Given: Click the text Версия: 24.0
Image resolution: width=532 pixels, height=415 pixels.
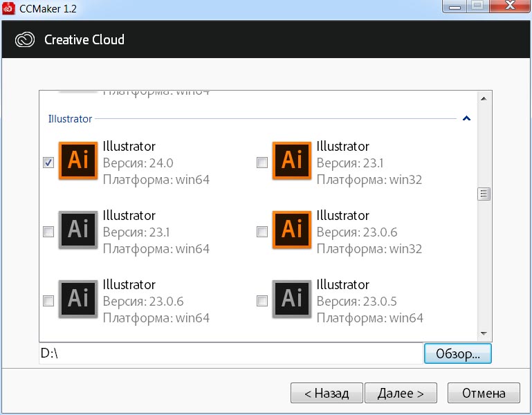Looking at the screenshot, I should coord(138,163).
